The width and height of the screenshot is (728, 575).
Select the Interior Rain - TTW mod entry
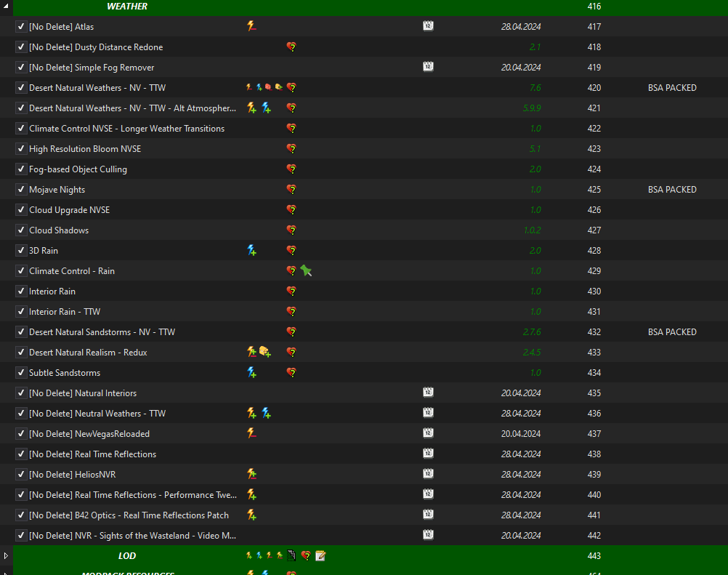tap(65, 312)
